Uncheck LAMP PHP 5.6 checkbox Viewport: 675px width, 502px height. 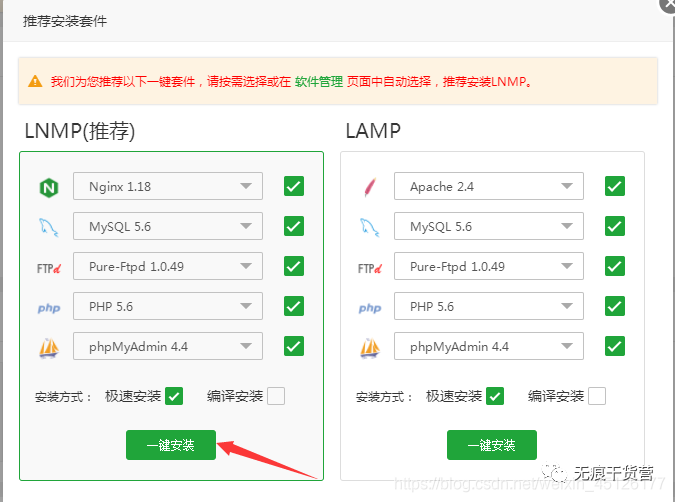pos(615,306)
